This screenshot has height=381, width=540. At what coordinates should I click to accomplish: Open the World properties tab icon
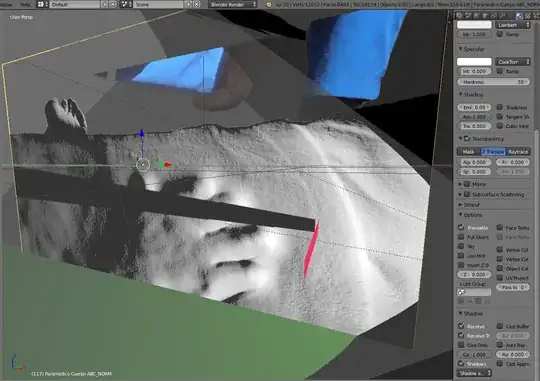pyautogui.click(x=477, y=15)
